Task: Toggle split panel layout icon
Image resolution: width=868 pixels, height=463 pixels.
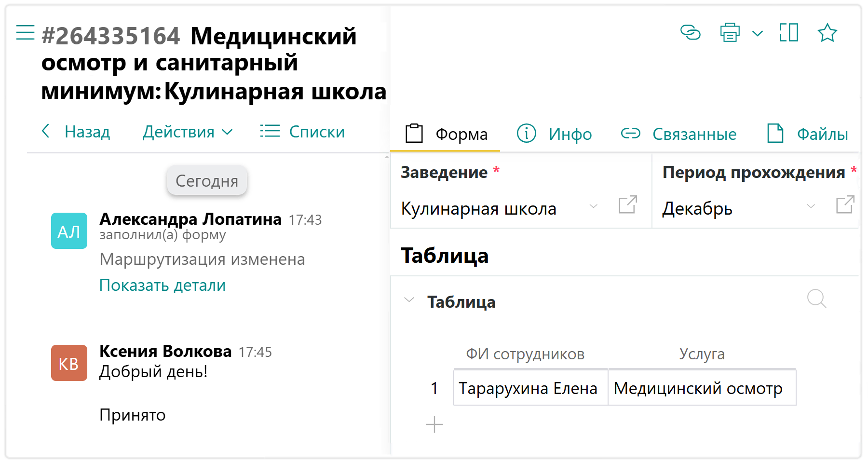Action: (x=788, y=33)
